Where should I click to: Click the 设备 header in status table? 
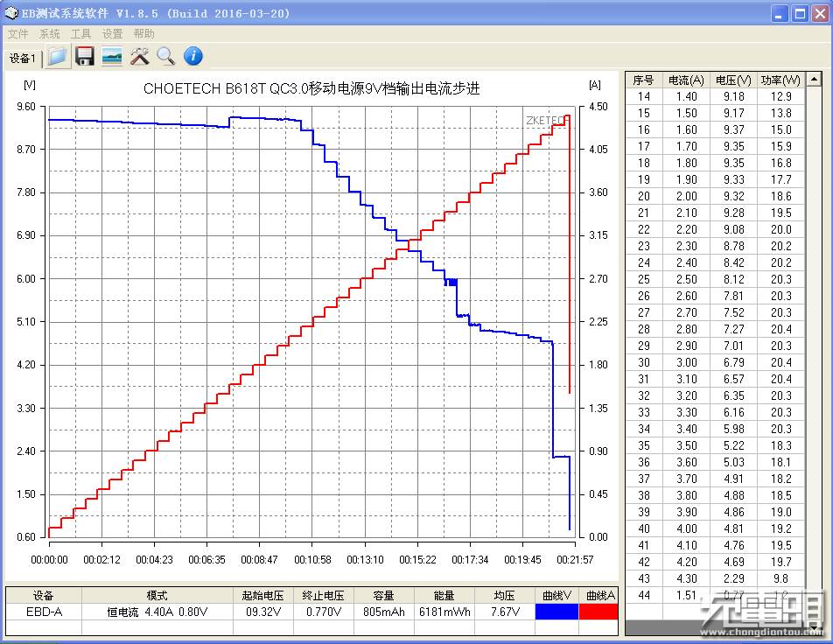[x=43, y=596]
